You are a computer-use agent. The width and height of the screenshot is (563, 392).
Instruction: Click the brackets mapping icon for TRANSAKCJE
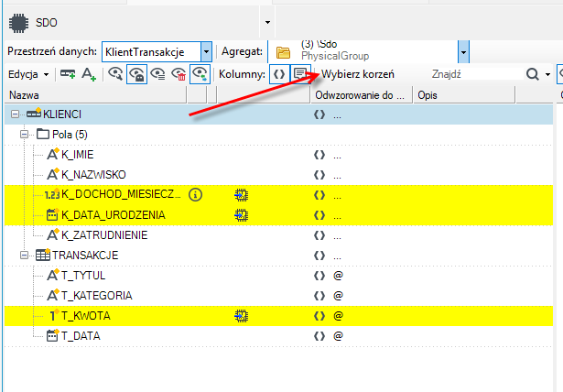(x=319, y=256)
